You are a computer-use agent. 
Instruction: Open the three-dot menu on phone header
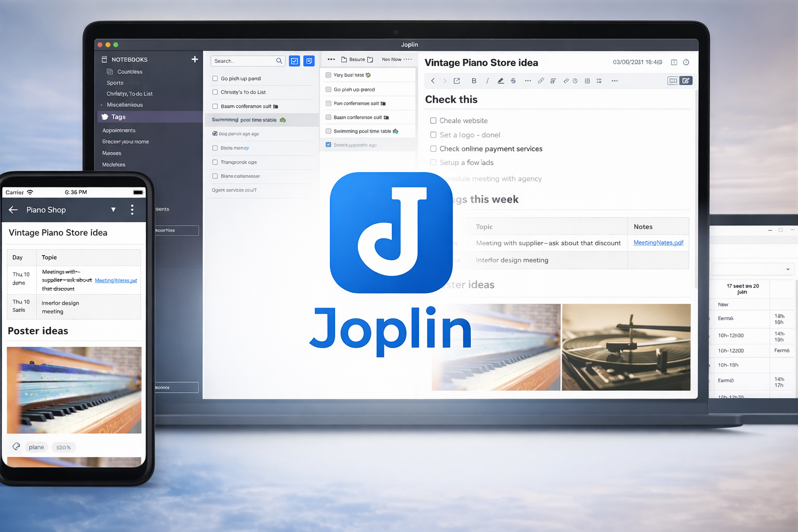pyautogui.click(x=132, y=209)
